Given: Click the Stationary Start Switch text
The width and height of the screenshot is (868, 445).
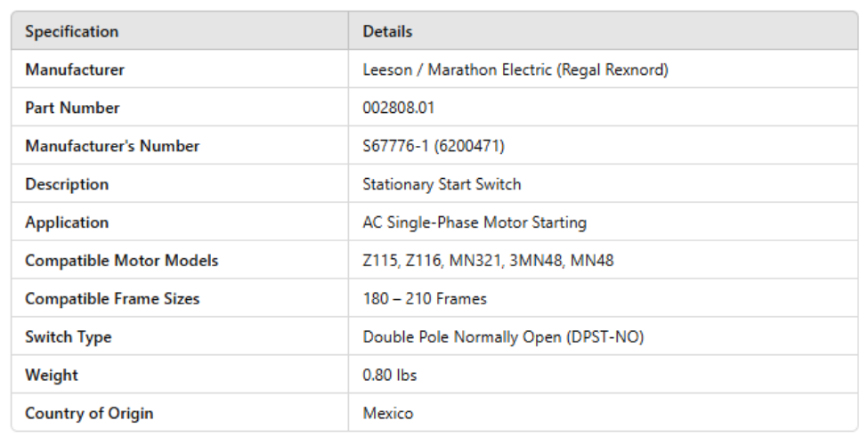Looking at the screenshot, I should point(442,184).
